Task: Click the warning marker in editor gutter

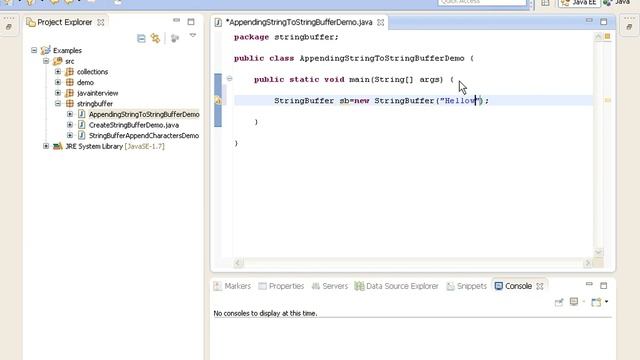Action: click(218, 100)
